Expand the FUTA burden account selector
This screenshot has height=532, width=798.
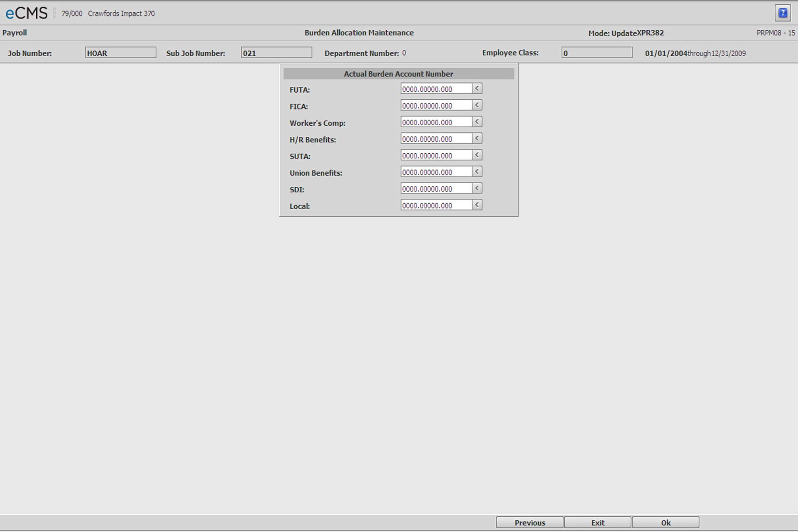pyautogui.click(x=477, y=88)
